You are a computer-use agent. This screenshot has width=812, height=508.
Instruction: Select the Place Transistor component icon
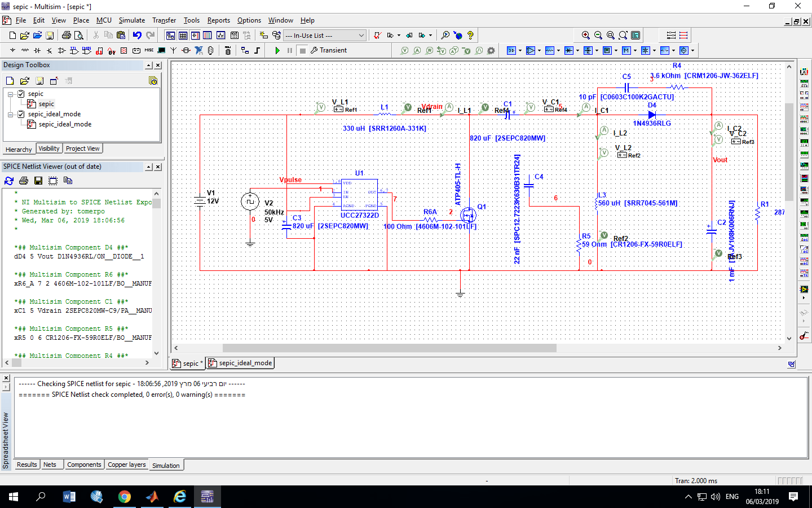point(49,50)
